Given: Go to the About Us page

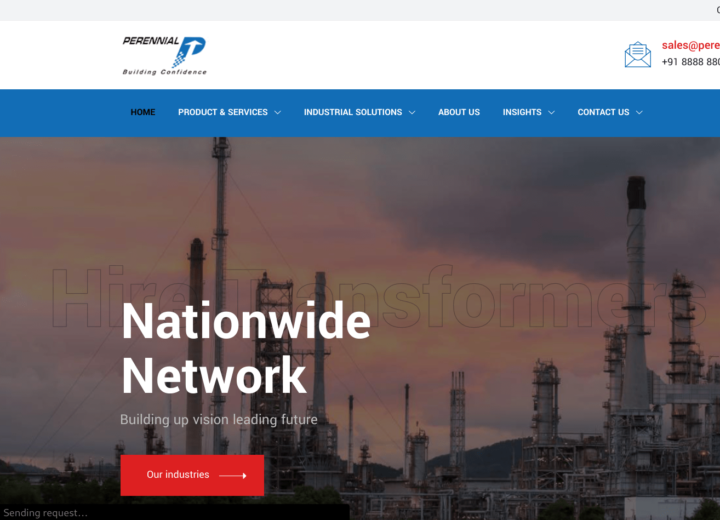Looking at the screenshot, I should coord(459,112).
